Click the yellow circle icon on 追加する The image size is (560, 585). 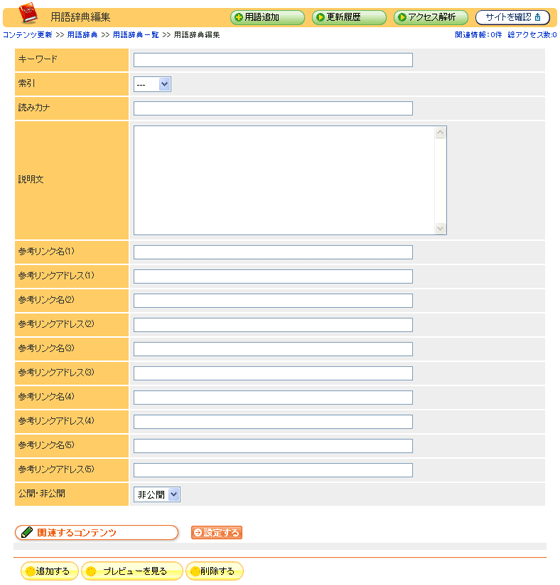[30, 571]
